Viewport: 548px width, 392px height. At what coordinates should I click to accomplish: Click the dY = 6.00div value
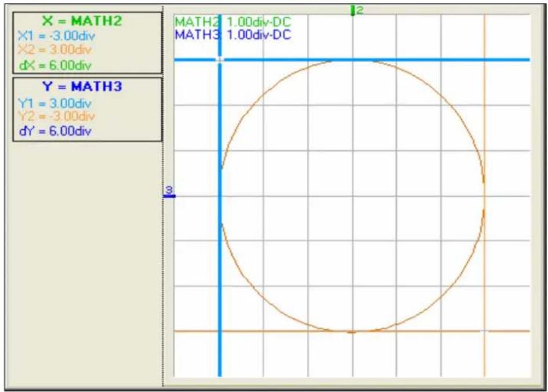pos(55,132)
